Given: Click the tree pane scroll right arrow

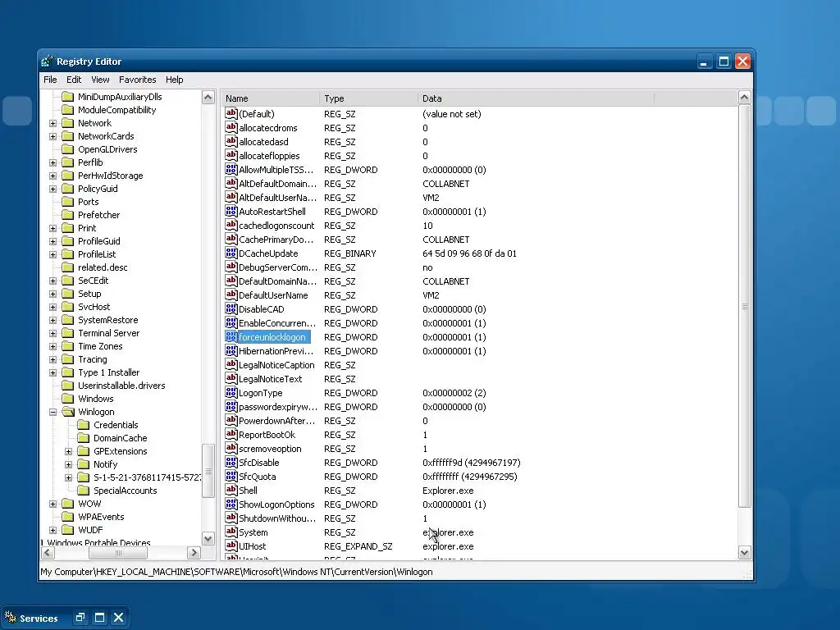Looking at the screenshot, I should point(194,552).
